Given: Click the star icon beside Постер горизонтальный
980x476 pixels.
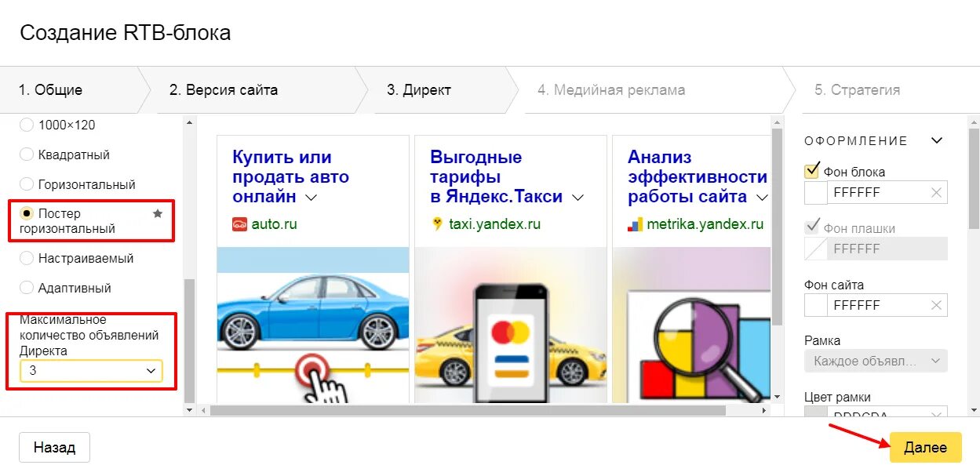Looking at the screenshot, I should (158, 213).
